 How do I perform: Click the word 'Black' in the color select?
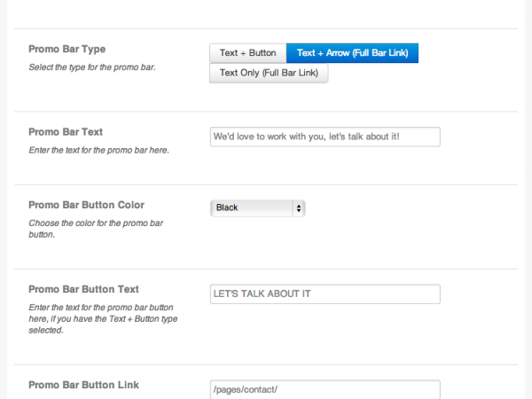click(x=227, y=207)
